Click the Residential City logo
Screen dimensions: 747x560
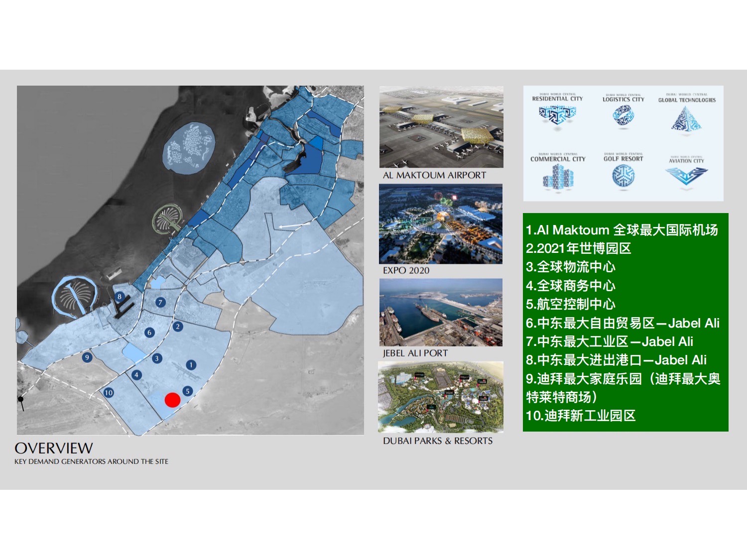pos(557,115)
